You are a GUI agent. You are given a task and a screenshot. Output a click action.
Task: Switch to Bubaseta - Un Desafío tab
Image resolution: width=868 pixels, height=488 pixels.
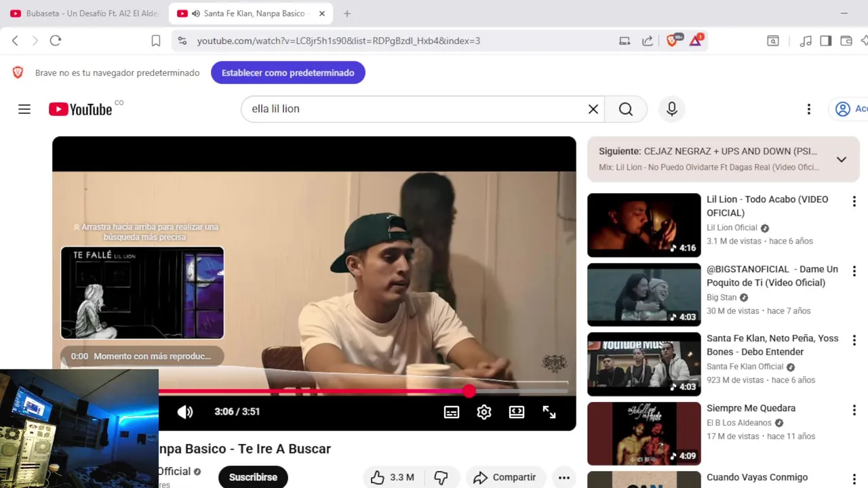[x=83, y=14]
